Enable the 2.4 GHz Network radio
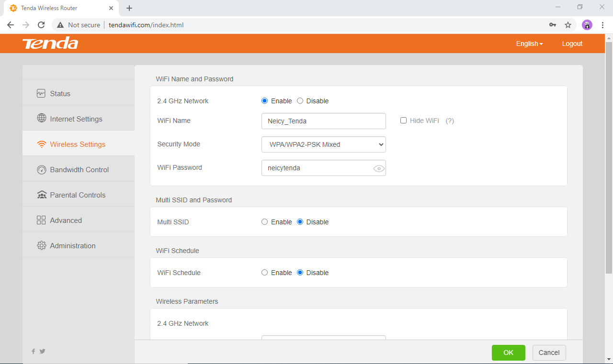Screen dimensions: 613x364 (x=264, y=101)
